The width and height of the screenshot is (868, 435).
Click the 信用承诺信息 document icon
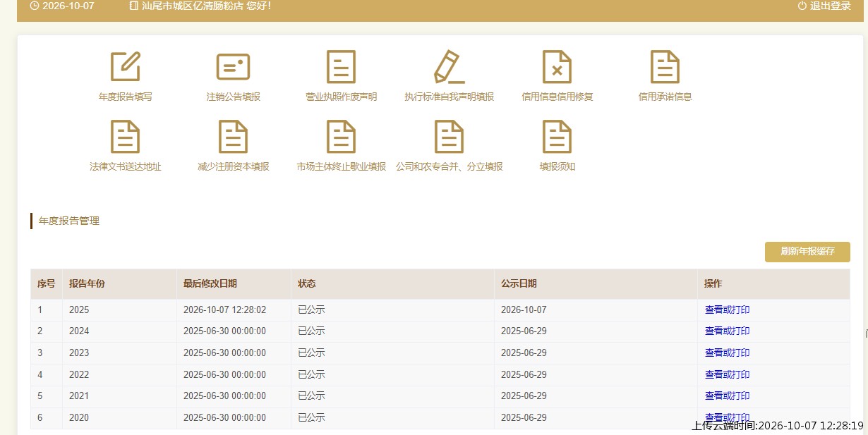(x=665, y=67)
